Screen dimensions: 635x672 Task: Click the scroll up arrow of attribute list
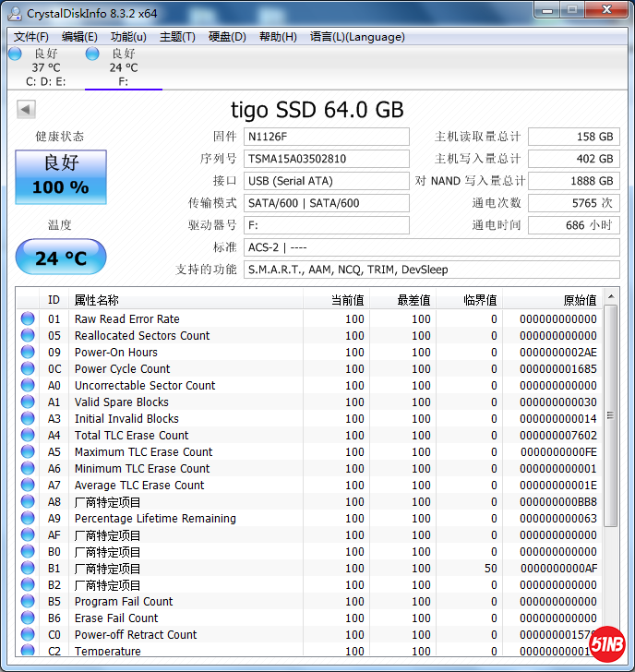click(611, 297)
